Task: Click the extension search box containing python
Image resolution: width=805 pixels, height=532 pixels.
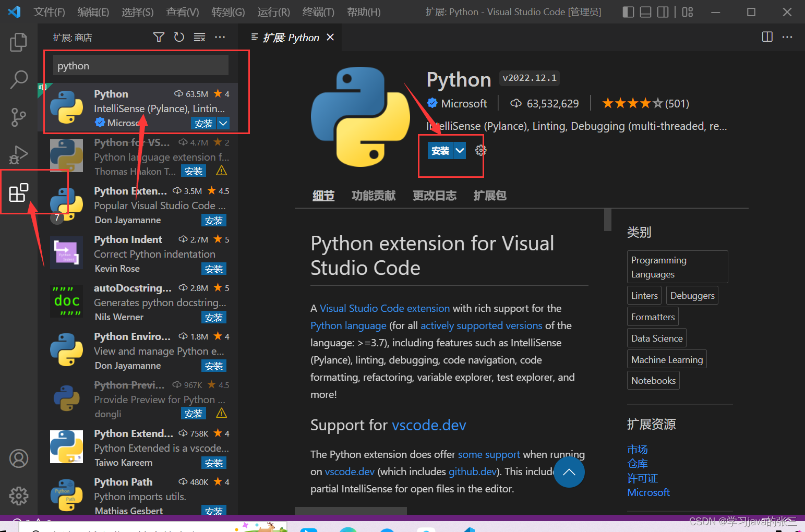Action: pyautogui.click(x=141, y=66)
